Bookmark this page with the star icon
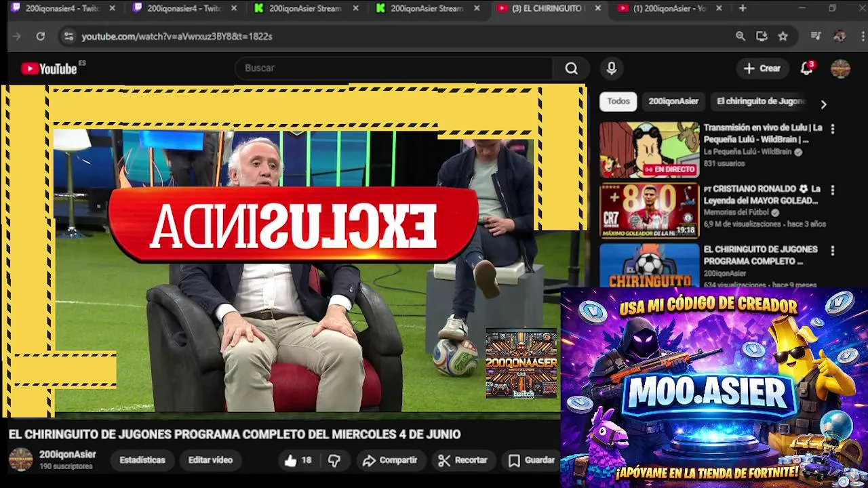The width and height of the screenshot is (868, 488). 783,37
